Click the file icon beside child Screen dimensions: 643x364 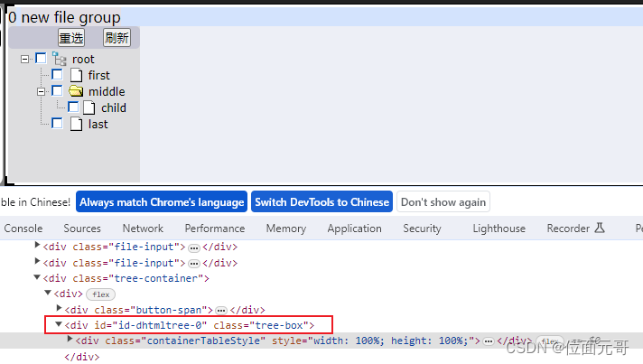(89, 107)
